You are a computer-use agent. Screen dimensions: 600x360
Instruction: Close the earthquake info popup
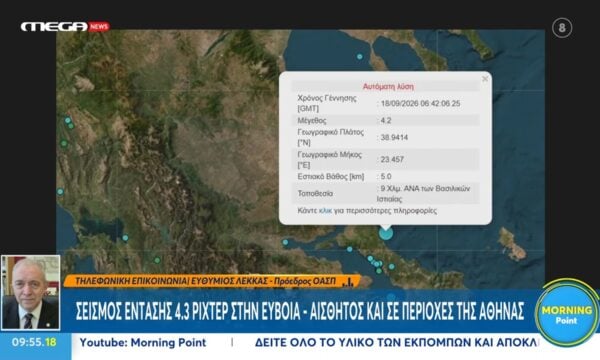point(485,79)
